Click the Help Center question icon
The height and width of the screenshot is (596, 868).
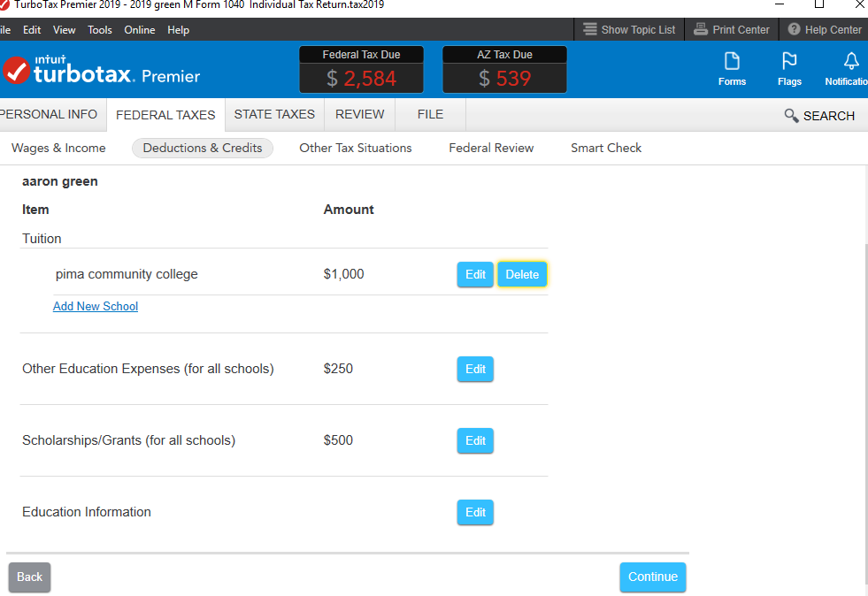[794, 29]
